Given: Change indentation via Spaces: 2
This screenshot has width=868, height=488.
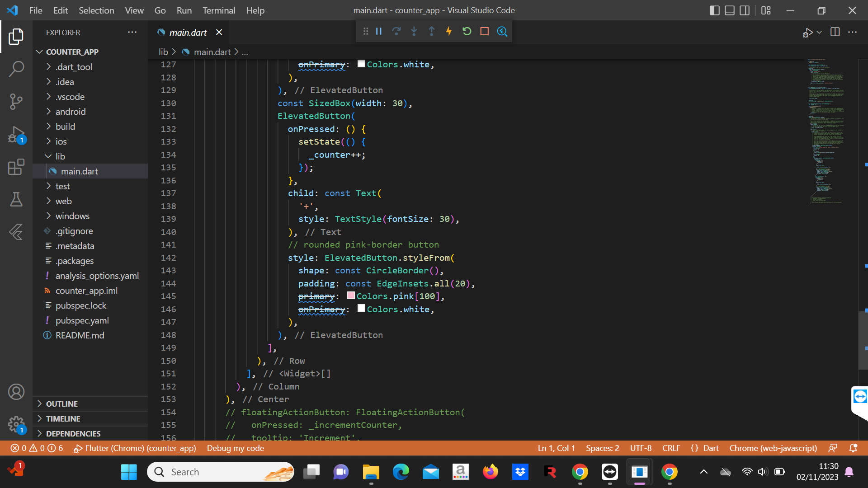Looking at the screenshot, I should (603, 448).
